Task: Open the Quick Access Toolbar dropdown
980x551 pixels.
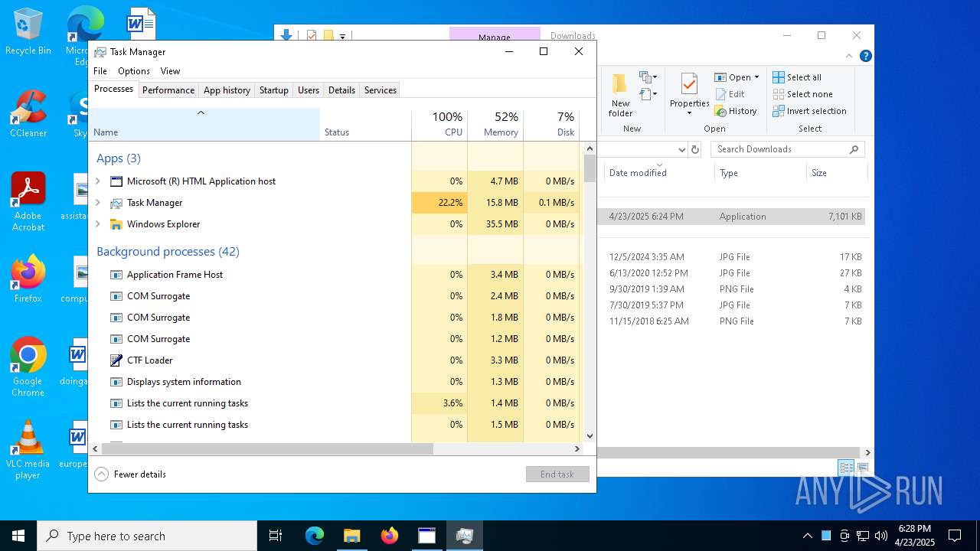Action: click(342, 36)
